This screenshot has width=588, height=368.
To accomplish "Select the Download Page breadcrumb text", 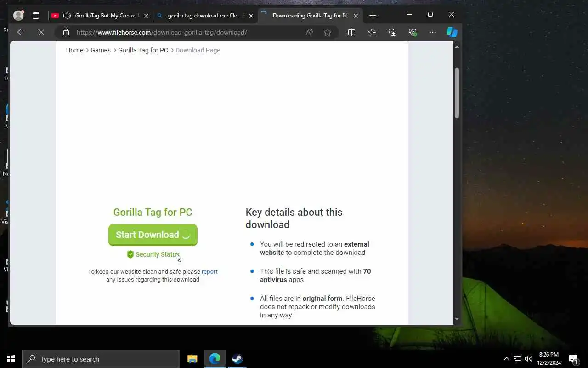I will click(198, 50).
